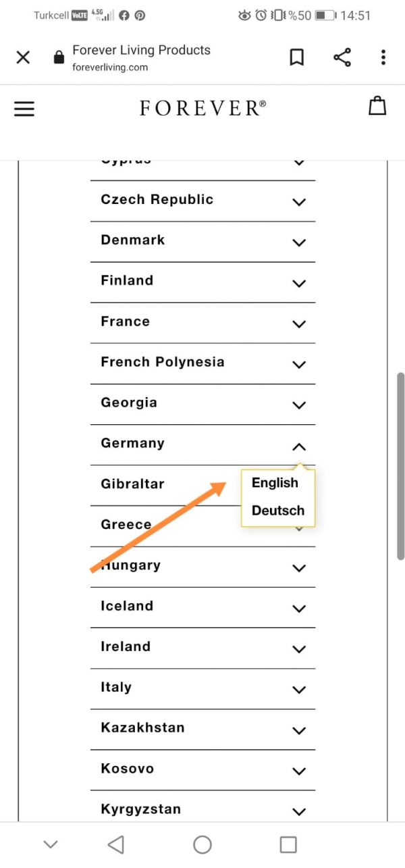Tap the foreverliving.com address text
405x868 pixels.
(110, 67)
